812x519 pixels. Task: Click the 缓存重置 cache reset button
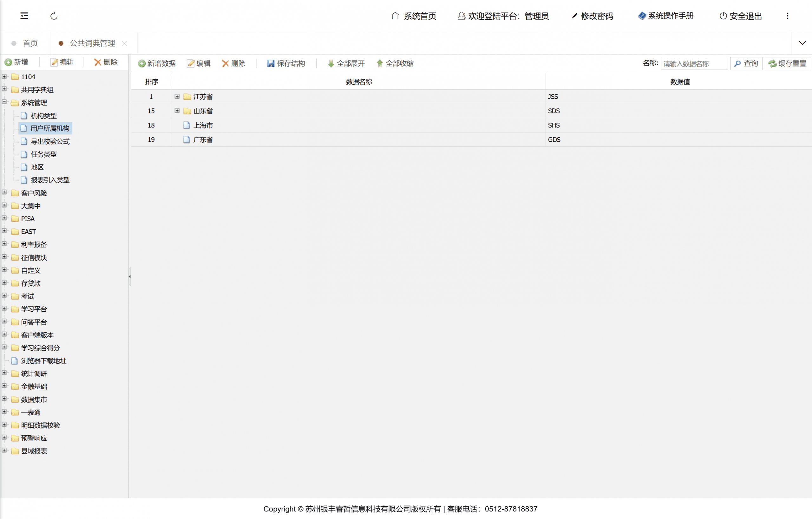787,63
